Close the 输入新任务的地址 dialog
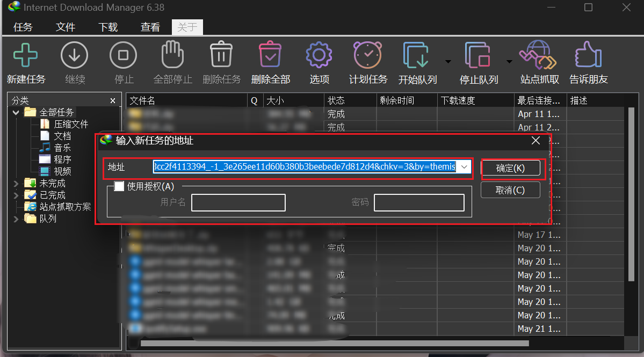Image resolution: width=644 pixels, height=357 pixels. tap(536, 141)
